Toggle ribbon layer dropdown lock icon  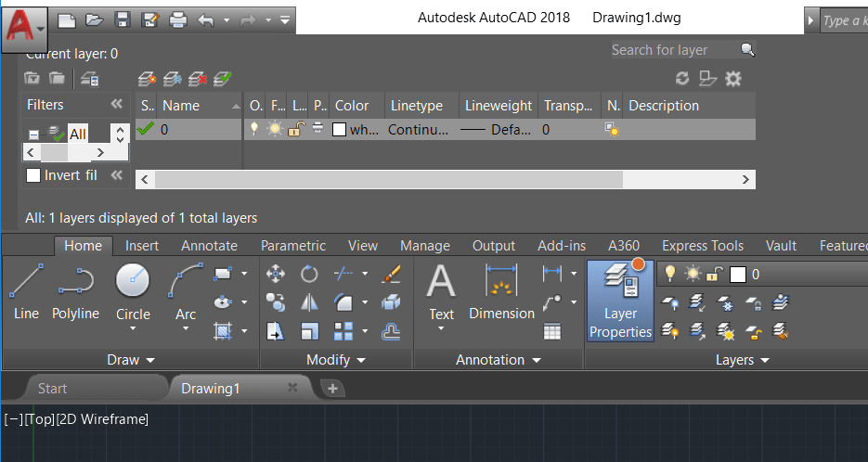715,274
